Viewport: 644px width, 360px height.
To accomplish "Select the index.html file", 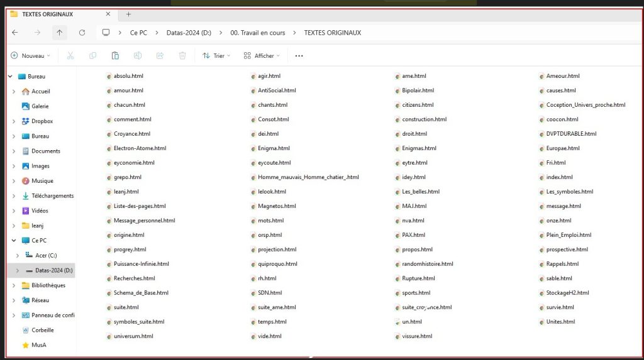I will tap(559, 177).
